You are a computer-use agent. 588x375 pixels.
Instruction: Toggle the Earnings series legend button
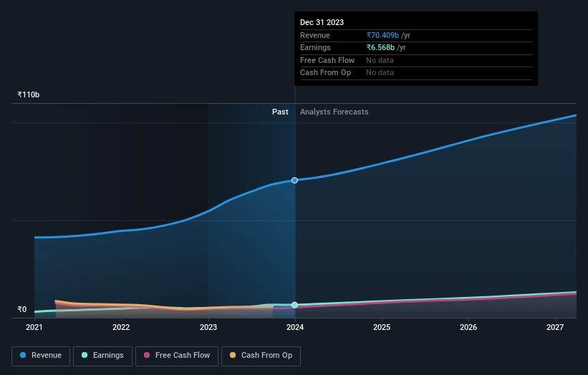[x=102, y=356]
